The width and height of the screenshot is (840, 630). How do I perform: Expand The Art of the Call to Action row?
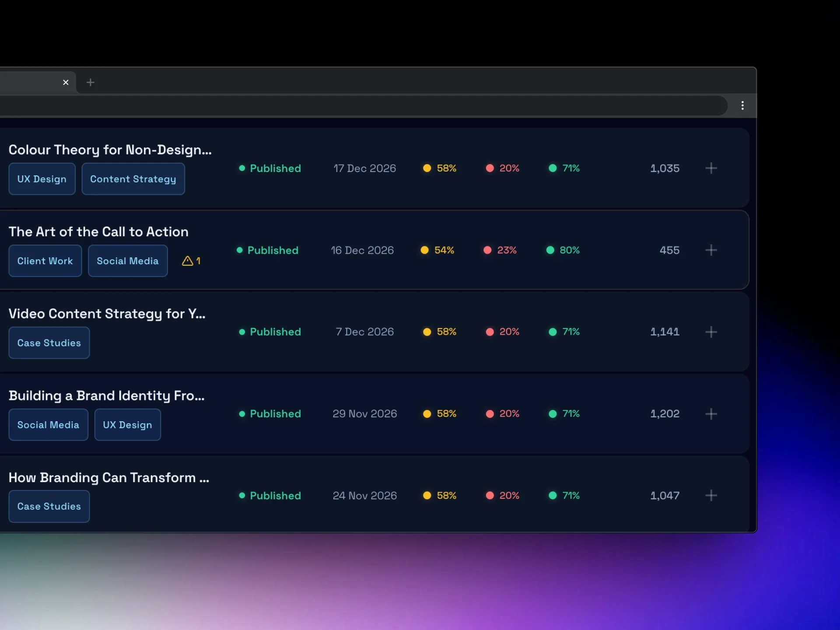pyautogui.click(x=711, y=250)
